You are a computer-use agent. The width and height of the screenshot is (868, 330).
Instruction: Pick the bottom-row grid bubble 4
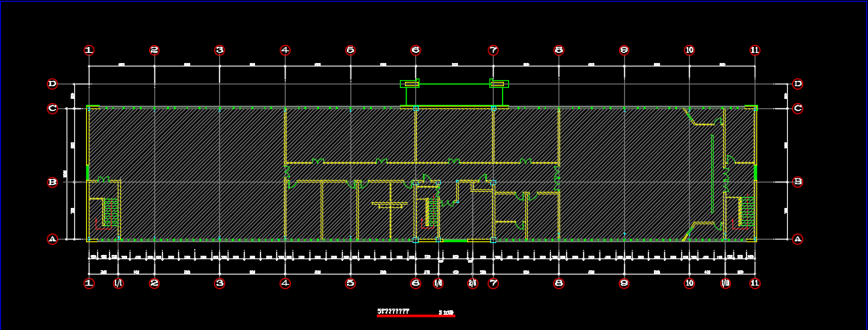285,283
